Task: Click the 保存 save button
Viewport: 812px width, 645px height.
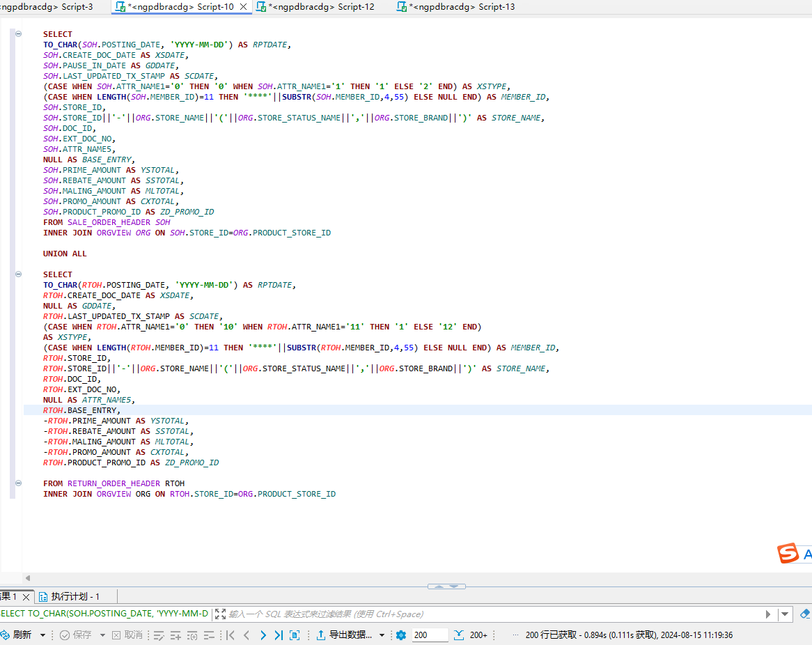Action: (x=76, y=635)
